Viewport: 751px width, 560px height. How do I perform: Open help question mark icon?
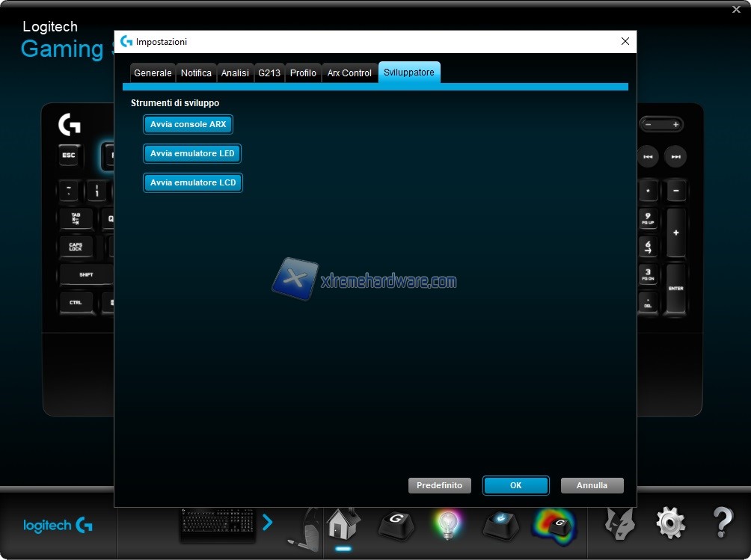722,523
